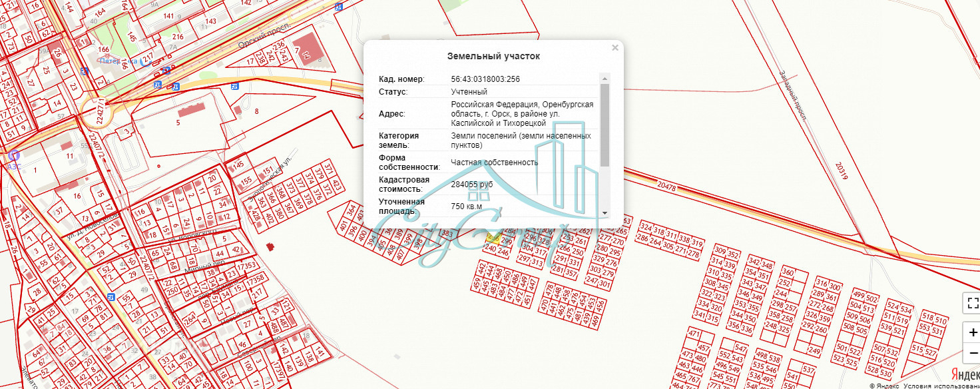Select land parcel number 8
The image size is (980, 389).
256,111
